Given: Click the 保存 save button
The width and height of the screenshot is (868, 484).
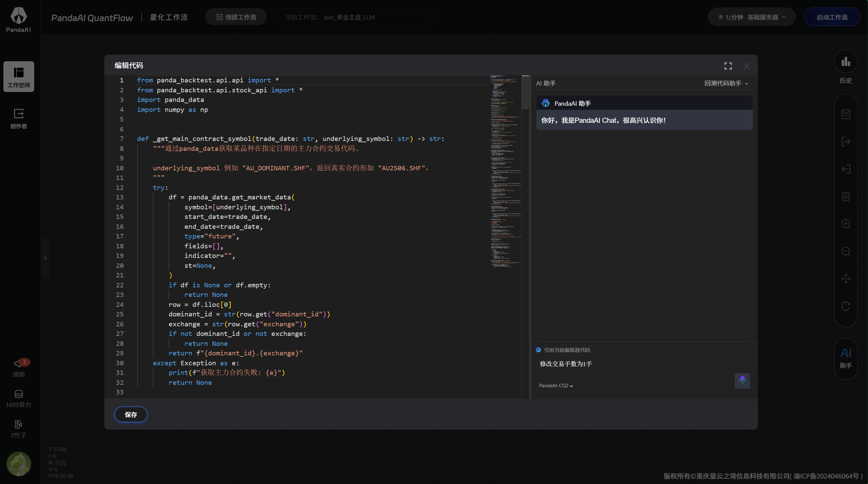Looking at the screenshot, I should point(131,415).
